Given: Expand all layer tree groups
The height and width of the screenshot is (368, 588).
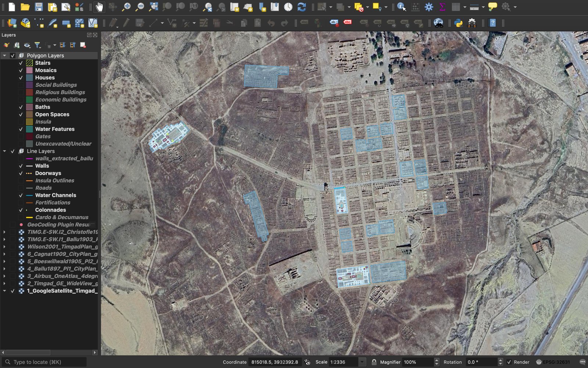Looking at the screenshot, I should click(x=62, y=45).
